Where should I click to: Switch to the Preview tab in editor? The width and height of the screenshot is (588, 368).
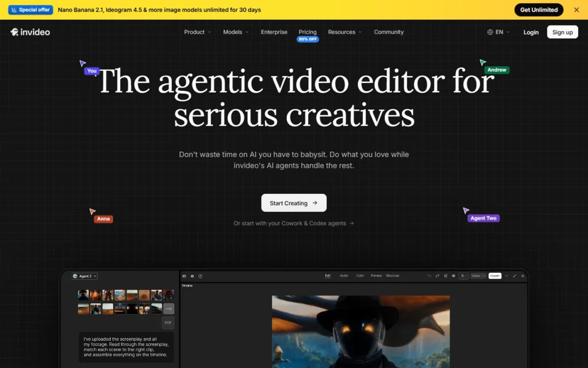coord(376,276)
